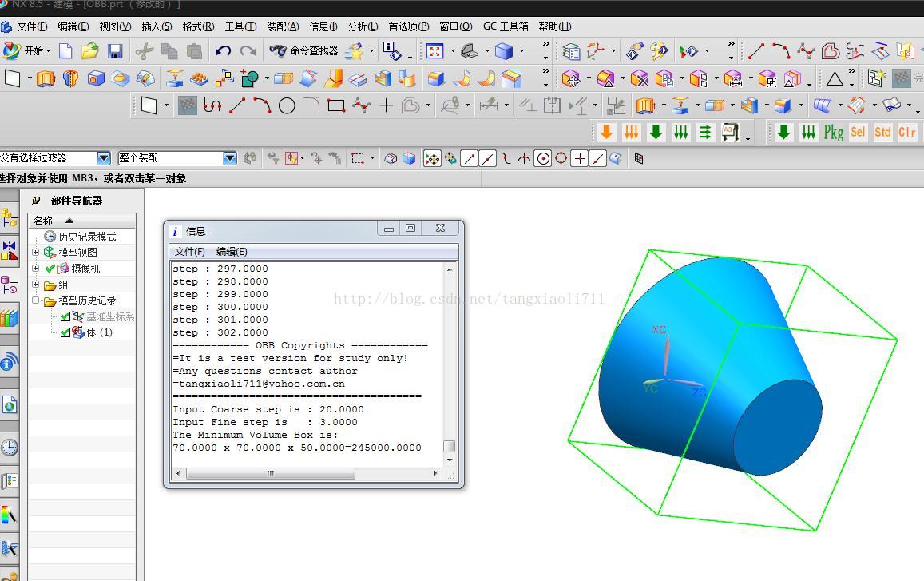924x581 pixels.
Task: Open dropdown arrow next to 开始
Action: tap(49, 51)
